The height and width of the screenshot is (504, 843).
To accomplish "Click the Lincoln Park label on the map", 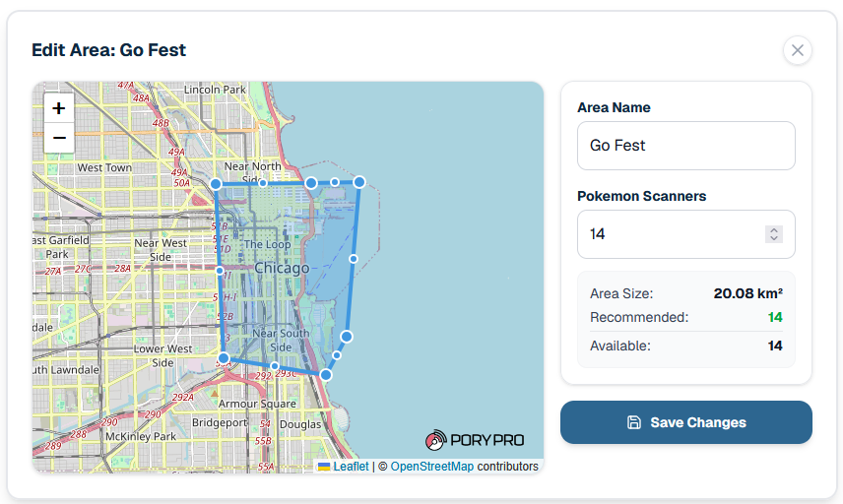I will coord(215,90).
